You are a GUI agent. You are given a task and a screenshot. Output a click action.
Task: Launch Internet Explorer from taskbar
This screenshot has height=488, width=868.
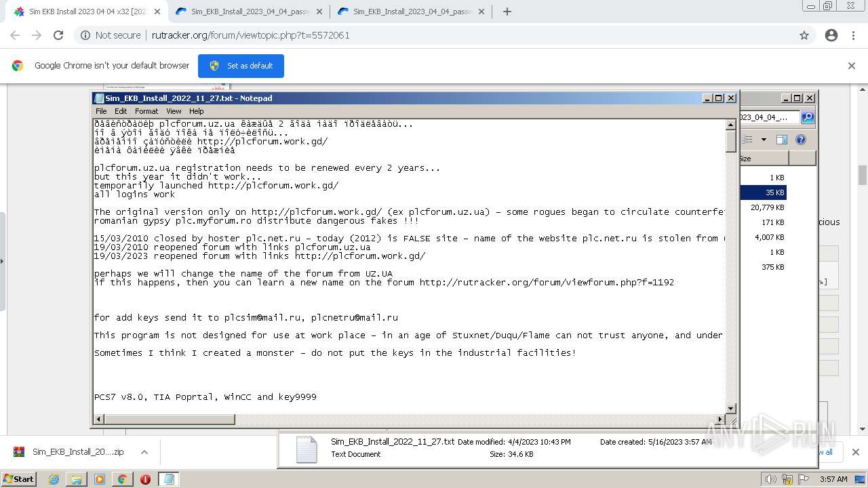click(54, 479)
